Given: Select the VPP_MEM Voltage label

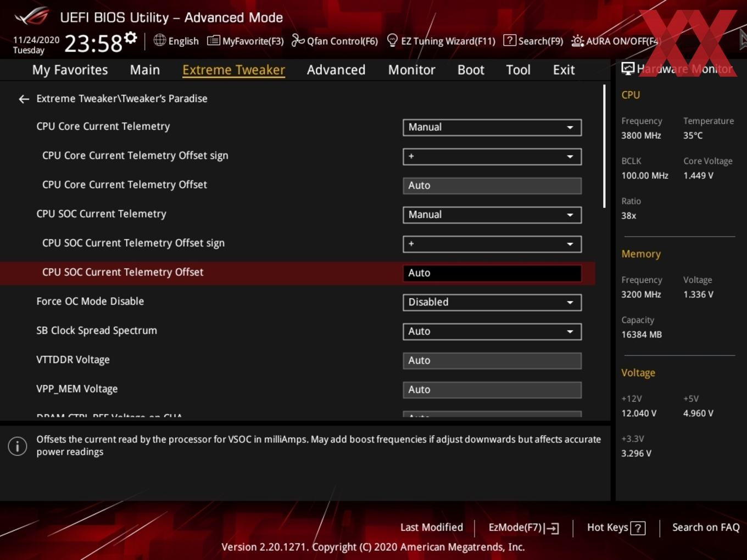Looking at the screenshot, I should tap(77, 389).
